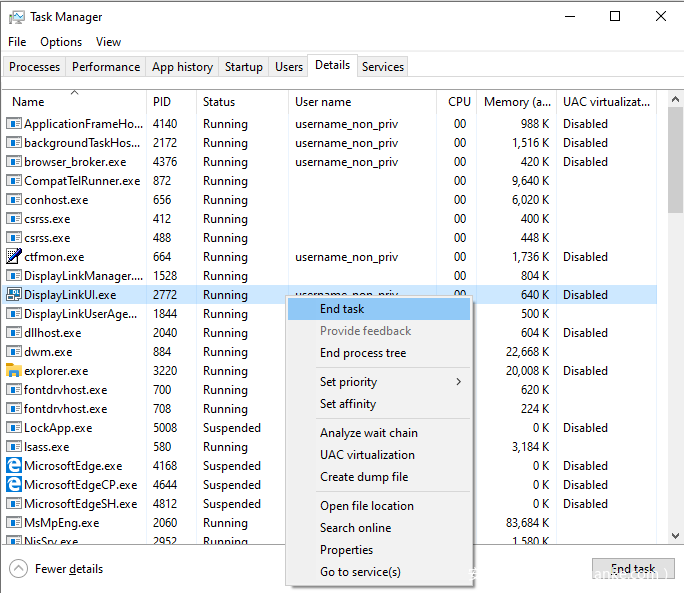Click the ctfmon.exe pen icon

pos(14,257)
